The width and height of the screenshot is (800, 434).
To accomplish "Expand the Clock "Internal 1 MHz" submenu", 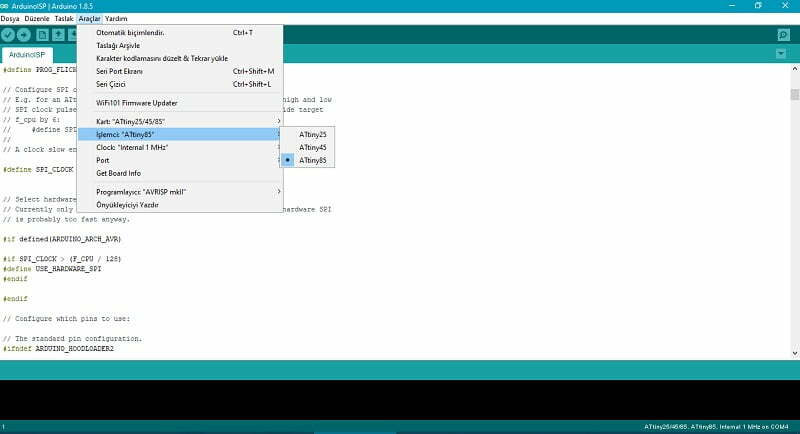I will pos(180,147).
